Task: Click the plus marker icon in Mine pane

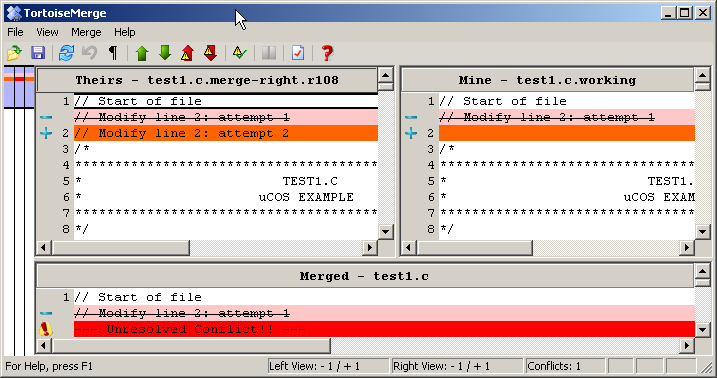Action: click(x=411, y=133)
